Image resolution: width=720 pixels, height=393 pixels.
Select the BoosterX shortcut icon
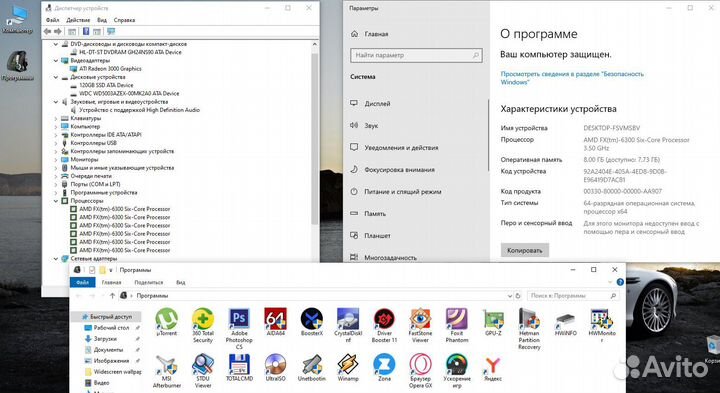[x=312, y=322]
